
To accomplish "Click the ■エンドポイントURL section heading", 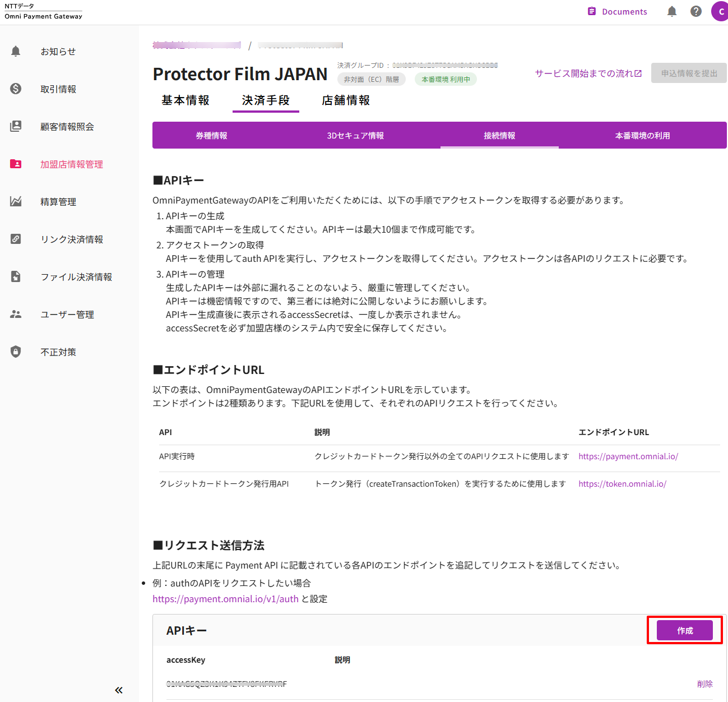I will point(208,370).
